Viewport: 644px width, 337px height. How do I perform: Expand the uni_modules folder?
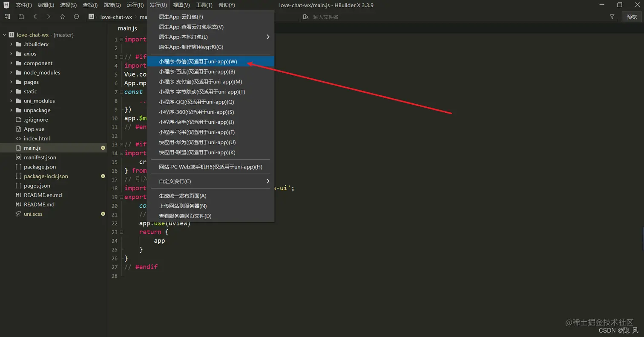click(11, 101)
